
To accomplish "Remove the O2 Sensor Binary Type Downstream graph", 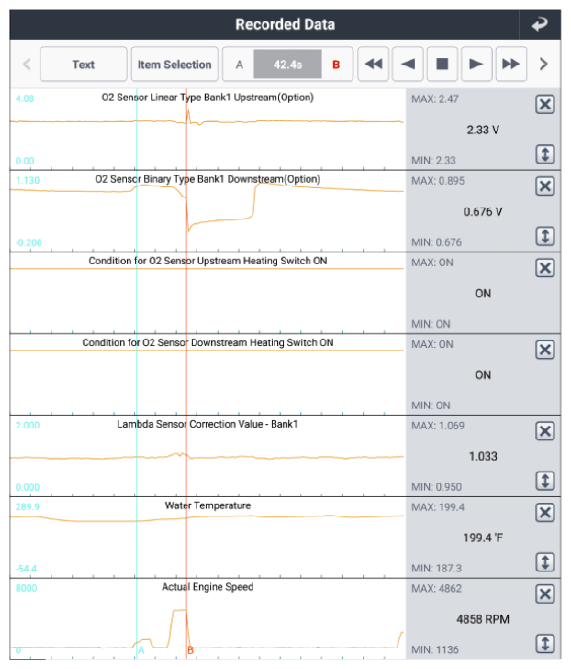I will tap(545, 186).
